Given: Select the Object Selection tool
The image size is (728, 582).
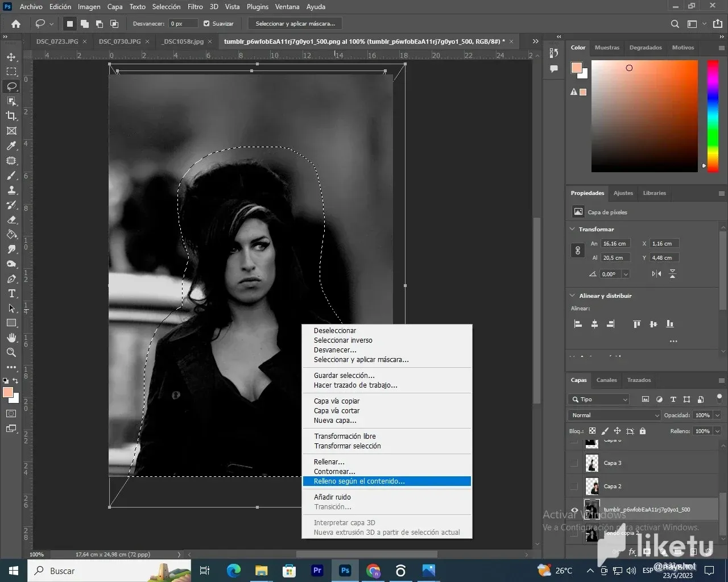Looking at the screenshot, I should (11, 101).
